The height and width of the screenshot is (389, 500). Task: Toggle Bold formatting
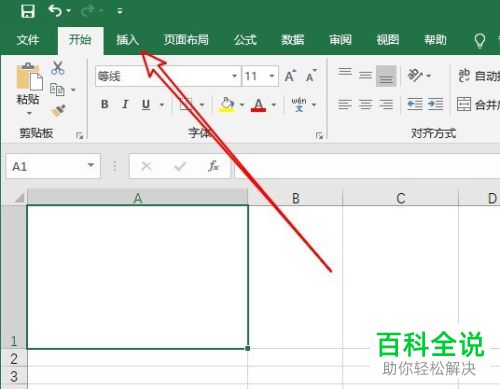click(105, 104)
